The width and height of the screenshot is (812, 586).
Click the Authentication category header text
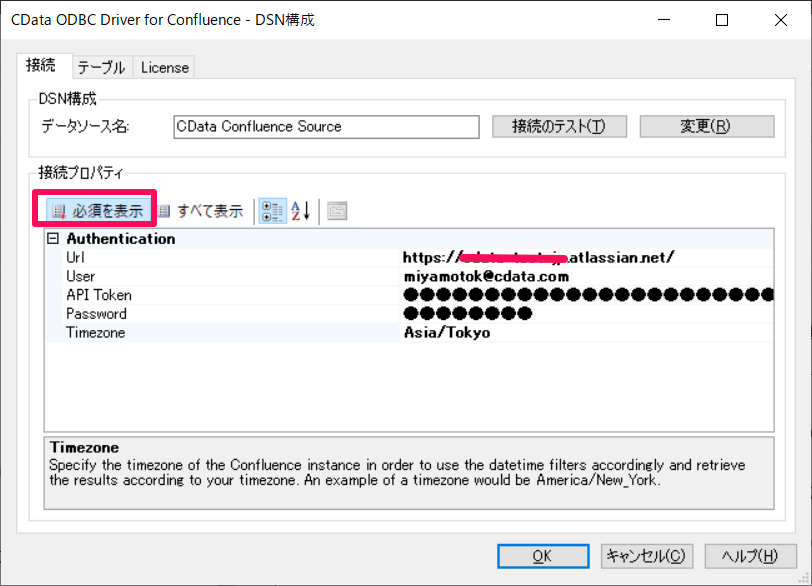point(121,239)
